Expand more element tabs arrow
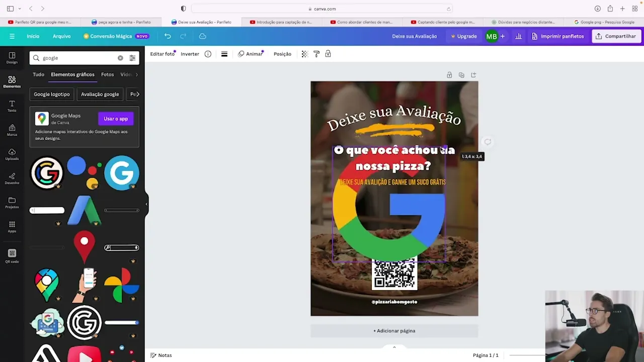The height and width of the screenshot is (362, 644). click(x=137, y=74)
